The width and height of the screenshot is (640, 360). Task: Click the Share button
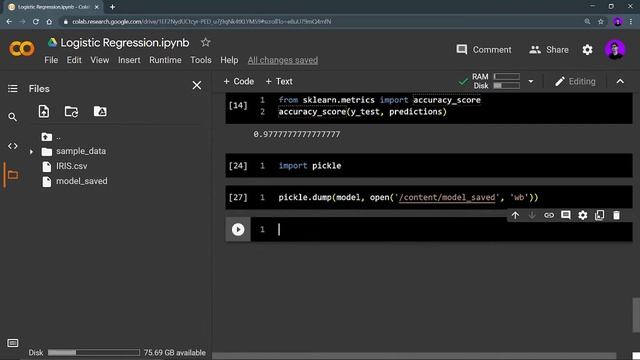tap(549, 50)
